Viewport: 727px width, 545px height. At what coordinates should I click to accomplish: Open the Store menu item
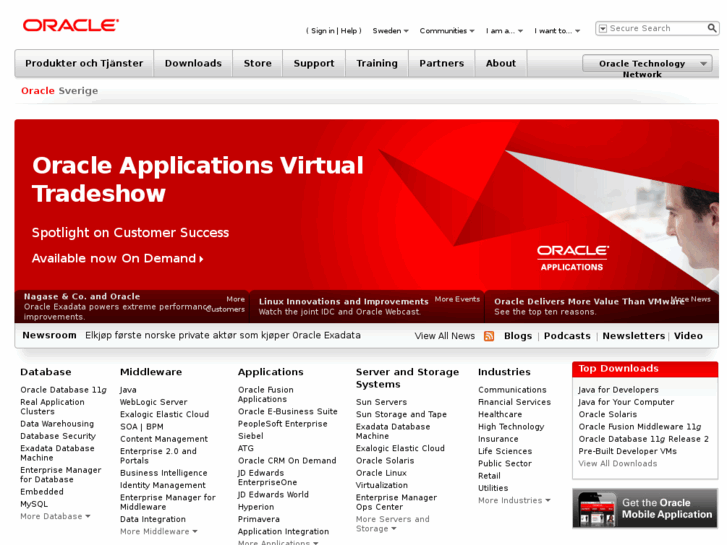tap(257, 63)
